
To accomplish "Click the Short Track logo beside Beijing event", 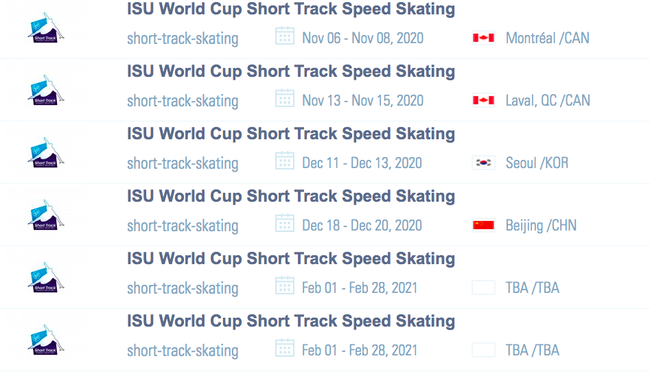I will 46,215.
